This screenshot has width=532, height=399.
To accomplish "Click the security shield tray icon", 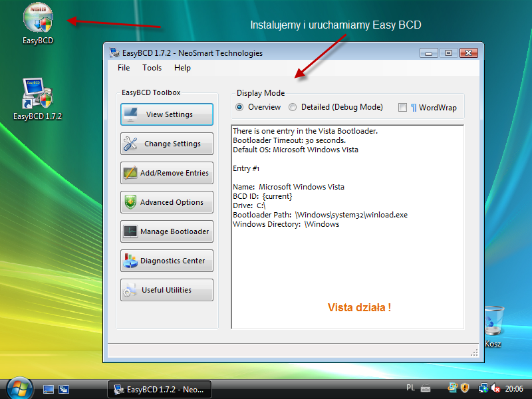I will click(464, 388).
